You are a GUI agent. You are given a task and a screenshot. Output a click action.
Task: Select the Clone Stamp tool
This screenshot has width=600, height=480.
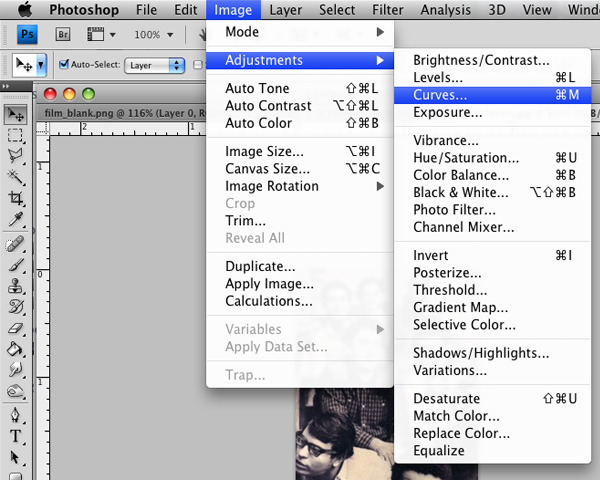16,286
